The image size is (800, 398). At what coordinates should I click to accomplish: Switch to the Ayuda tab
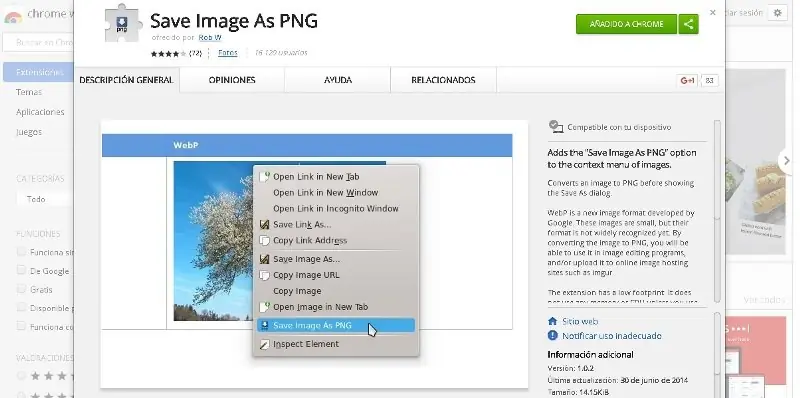point(338,80)
